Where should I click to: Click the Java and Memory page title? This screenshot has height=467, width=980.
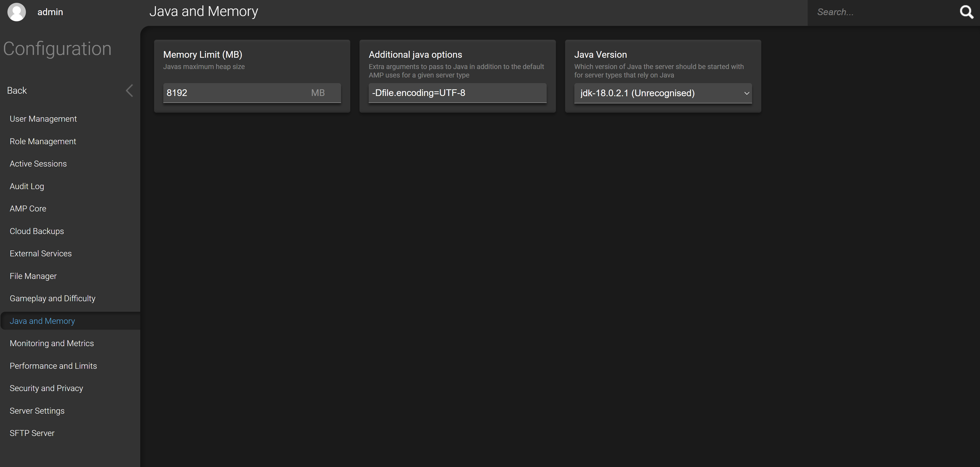pos(204,11)
